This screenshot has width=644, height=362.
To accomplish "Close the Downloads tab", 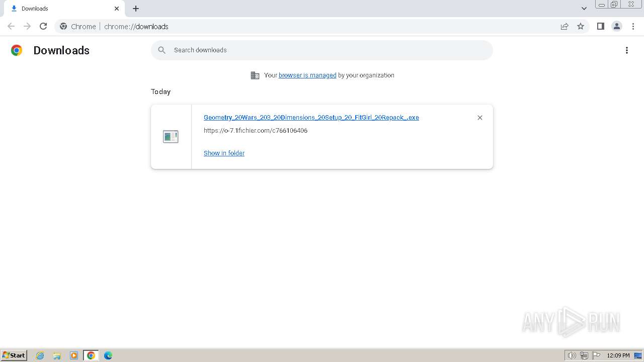I will click(117, 9).
